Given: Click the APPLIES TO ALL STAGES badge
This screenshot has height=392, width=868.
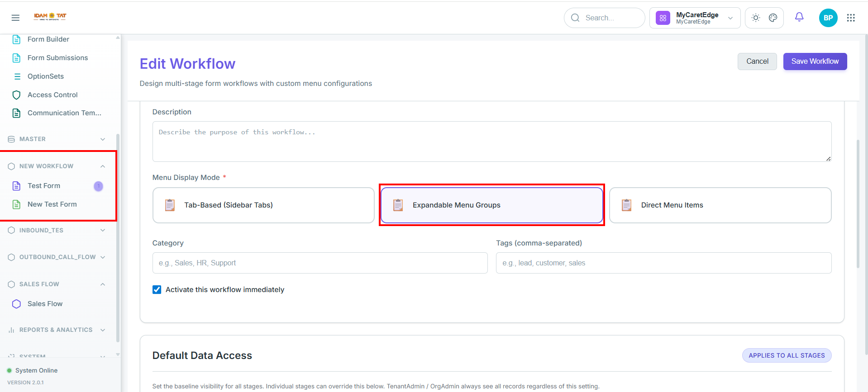Looking at the screenshot, I should 787,355.
